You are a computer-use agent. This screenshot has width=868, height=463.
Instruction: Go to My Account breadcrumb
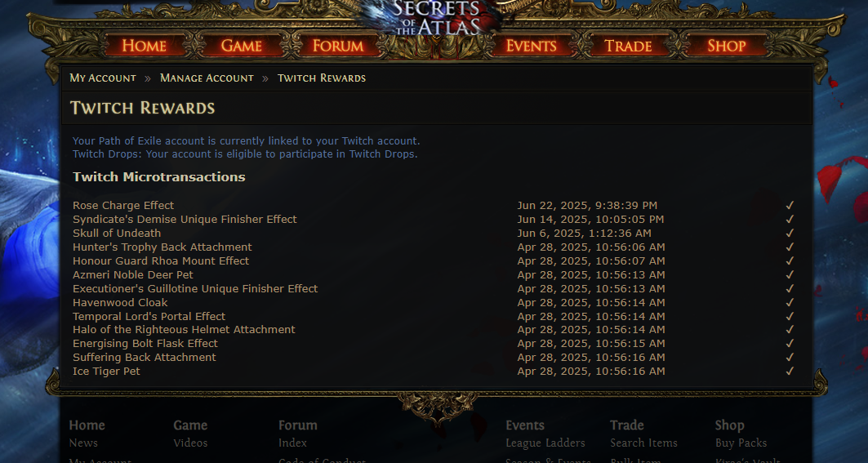pos(103,78)
